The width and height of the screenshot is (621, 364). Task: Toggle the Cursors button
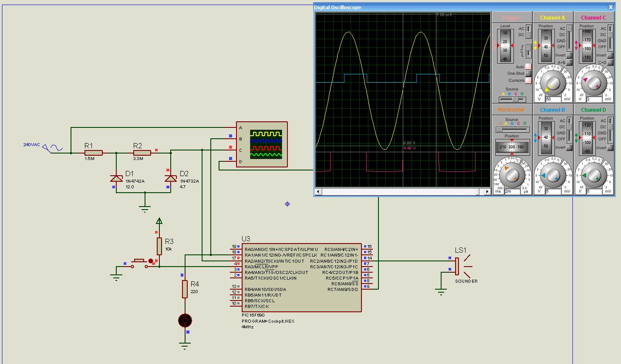pos(528,80)
